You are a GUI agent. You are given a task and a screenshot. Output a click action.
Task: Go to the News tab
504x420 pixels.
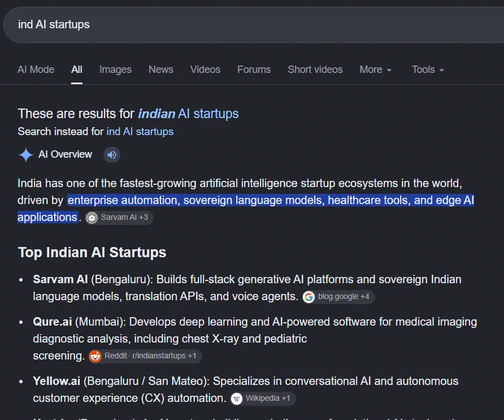coord(160,70)
